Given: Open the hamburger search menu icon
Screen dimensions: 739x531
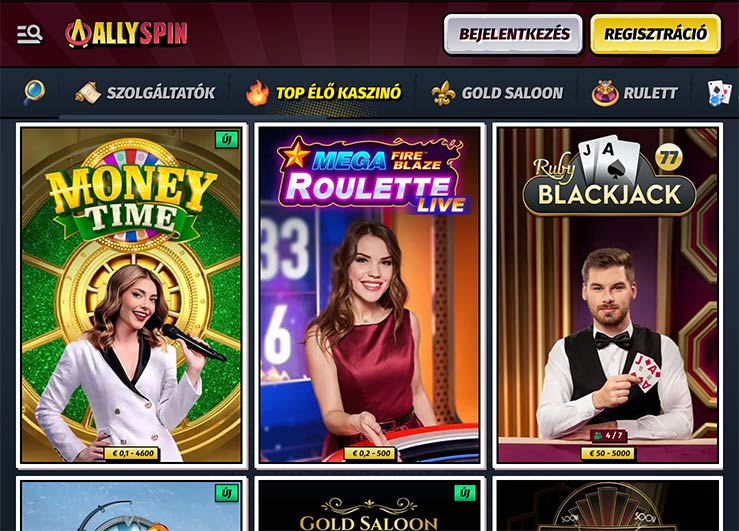Looking at the screenshot, I should [x=30, y=34].
